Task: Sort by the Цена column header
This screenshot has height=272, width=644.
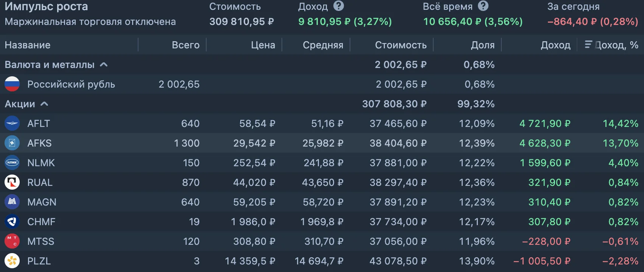Action: pyautogui.click(x=263, y=45)
